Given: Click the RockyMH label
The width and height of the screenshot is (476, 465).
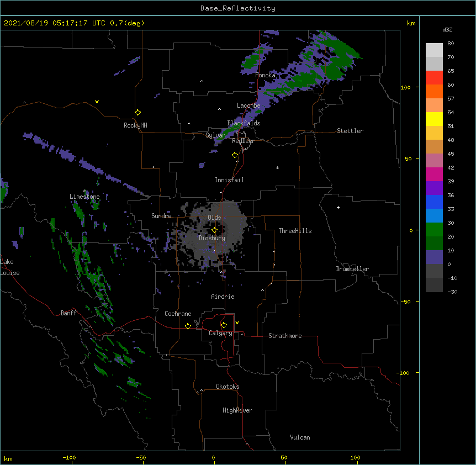Looking at the screenshot, I should pos(135,125).
